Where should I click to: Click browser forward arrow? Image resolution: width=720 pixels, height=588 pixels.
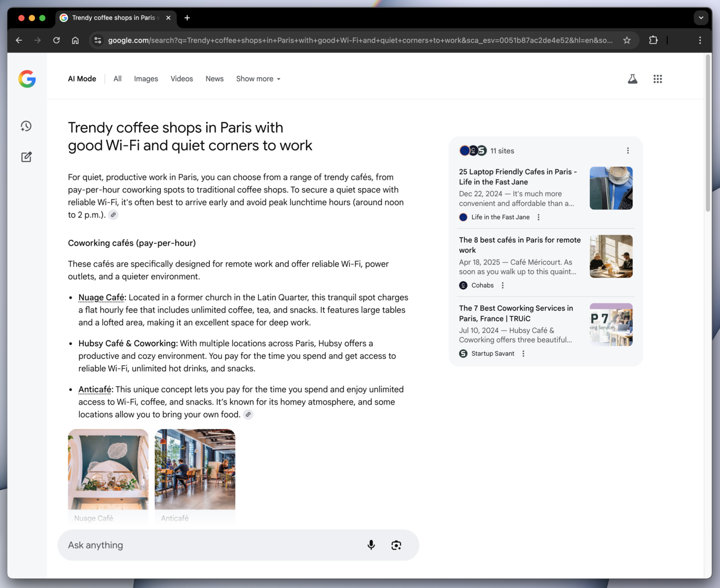coord(37,40)
